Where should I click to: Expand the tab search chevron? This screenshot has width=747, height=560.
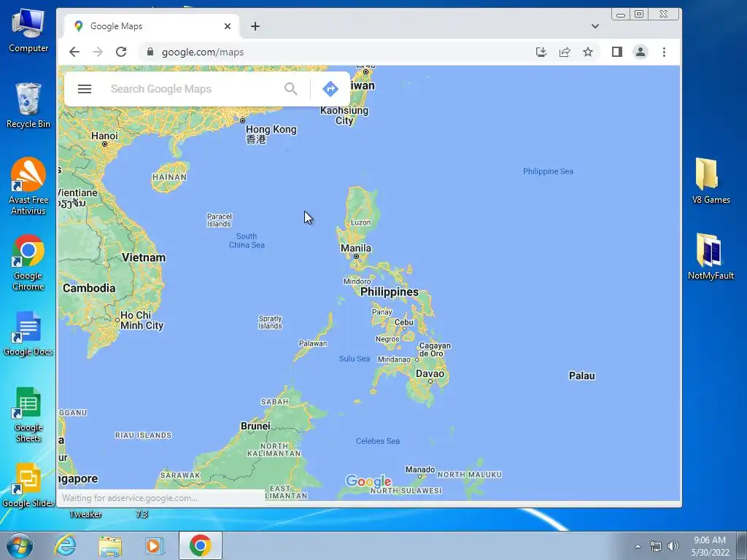point(595,26)
